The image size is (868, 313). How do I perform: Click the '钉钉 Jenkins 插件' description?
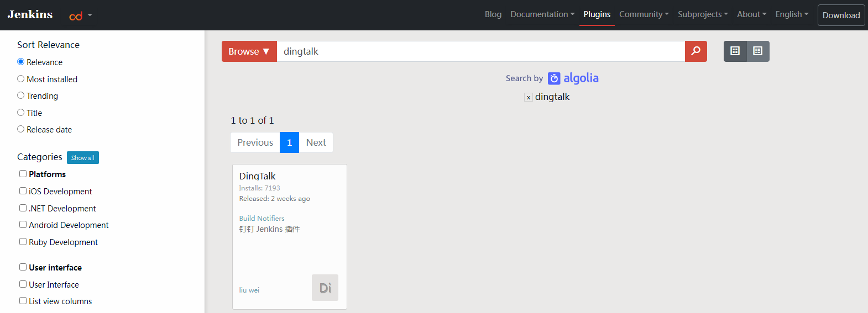click(x=269, y=229)
